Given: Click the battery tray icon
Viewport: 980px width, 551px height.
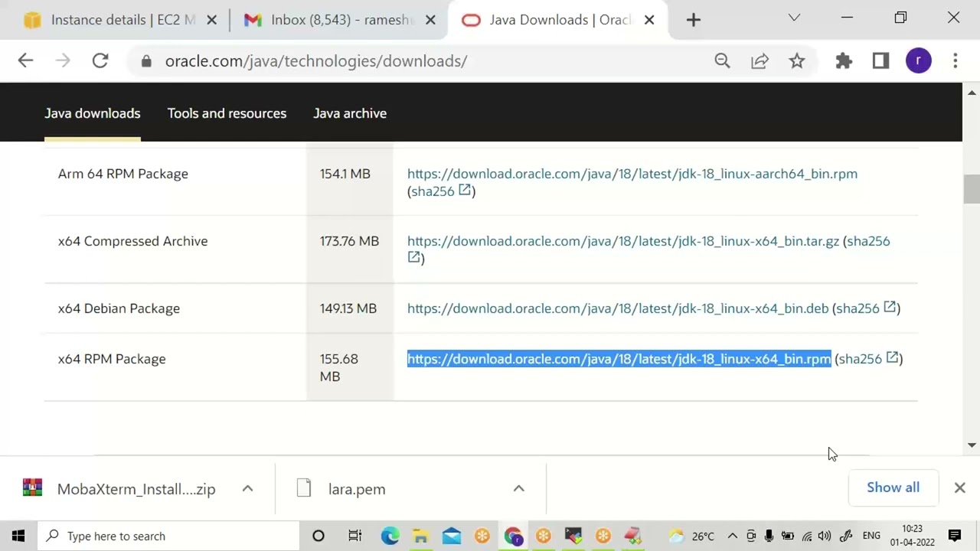Looking at the screenshot, I should (787, 536).
